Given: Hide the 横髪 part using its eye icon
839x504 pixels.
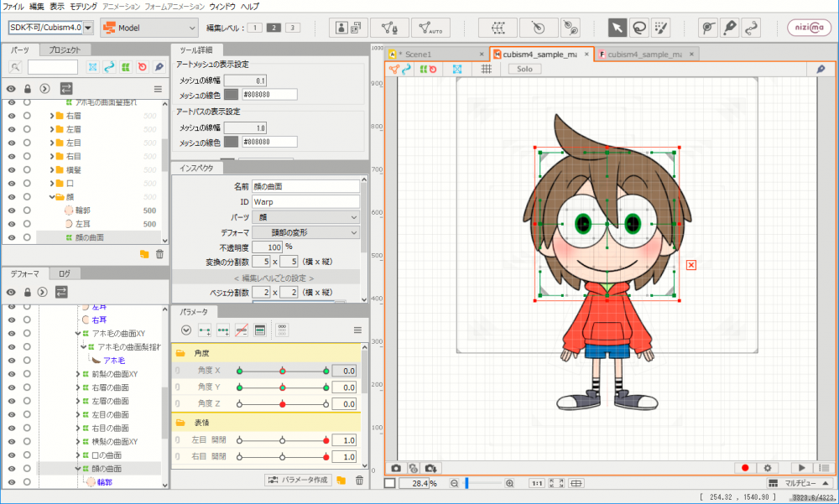Looking at the screenshot, I should tap(11, 169).
